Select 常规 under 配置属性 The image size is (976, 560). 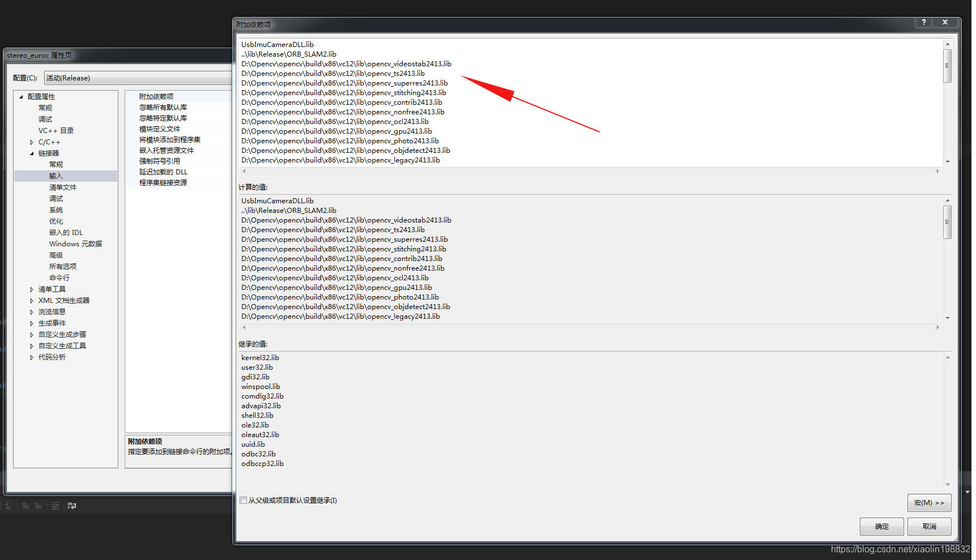pyautogui.click(x=45, y=108)
